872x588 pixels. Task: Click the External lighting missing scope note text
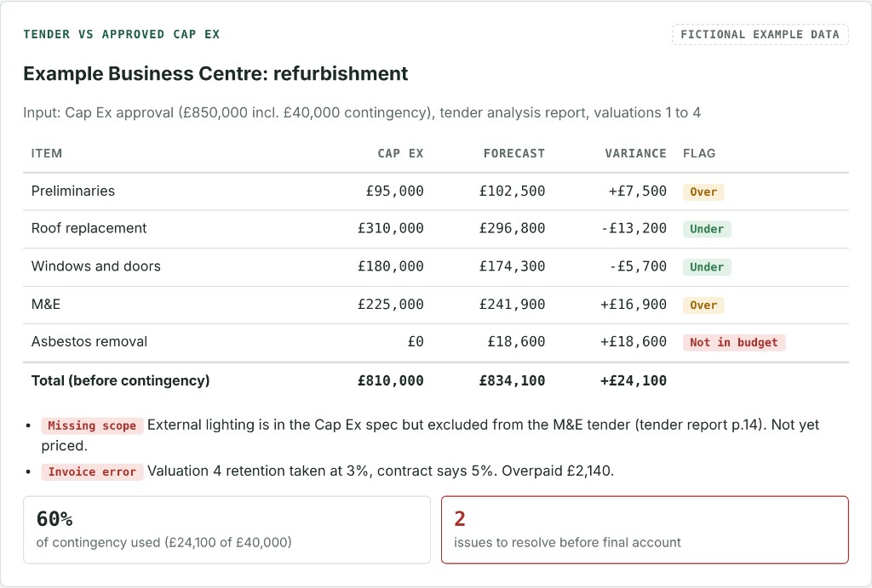tap(430, 435)
